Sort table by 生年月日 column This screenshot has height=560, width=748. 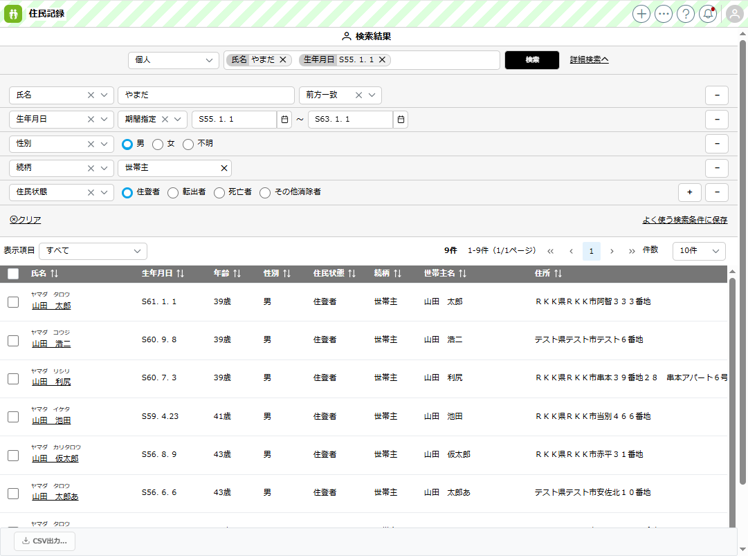click(x=181, y=273)
